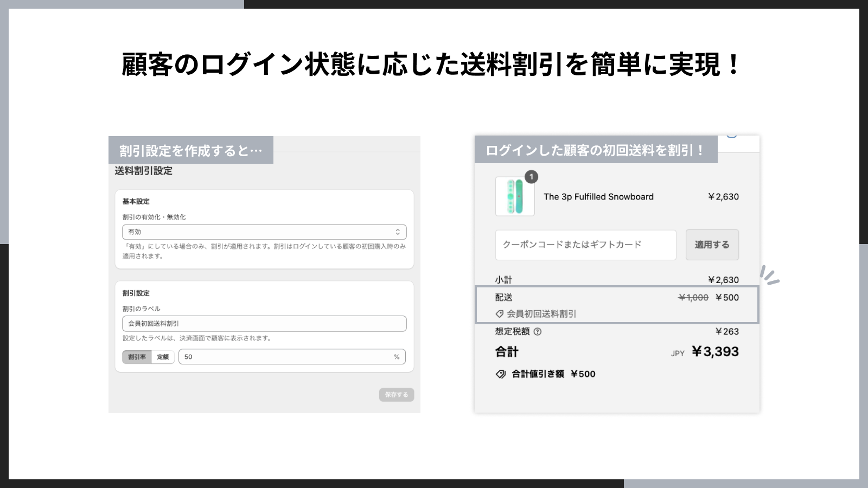Click the percent symbol in the discount value field
868x488 pixels.
tap(397, 357)
